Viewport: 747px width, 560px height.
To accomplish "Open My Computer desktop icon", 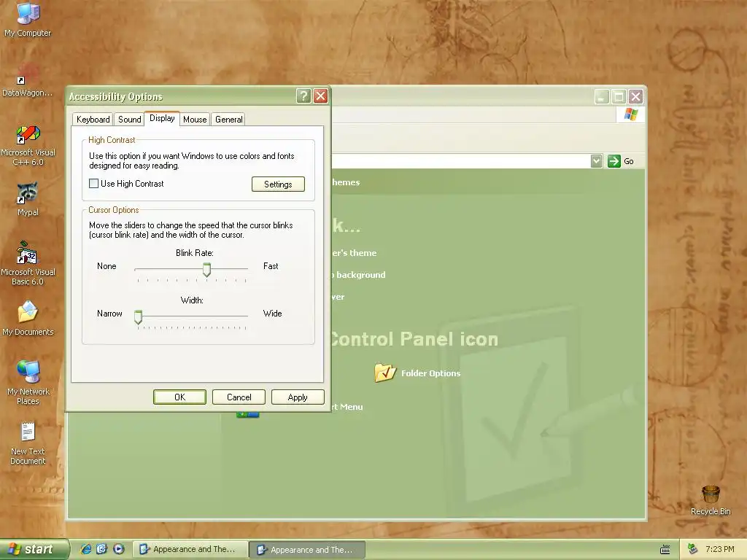I will (28, 19).
